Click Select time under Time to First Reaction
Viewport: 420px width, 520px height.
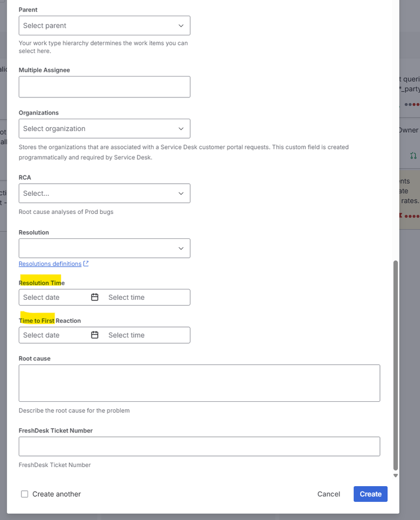click(x=126, y=335)
